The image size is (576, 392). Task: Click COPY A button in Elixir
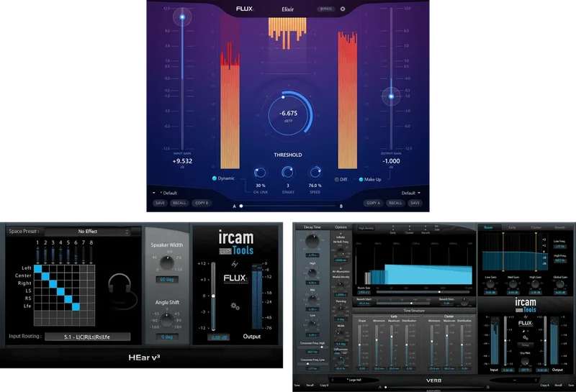[x=373, y=203]
